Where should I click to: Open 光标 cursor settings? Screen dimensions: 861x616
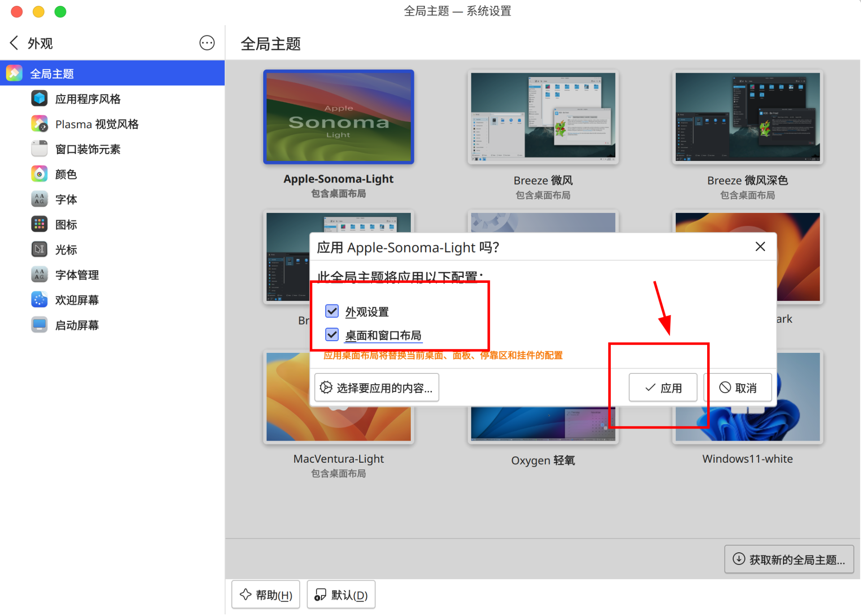65,249
